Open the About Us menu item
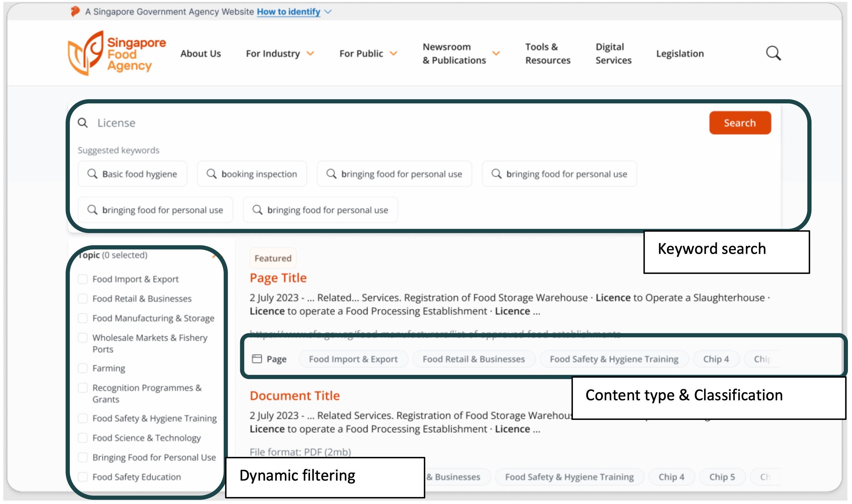 (x=201, y=54)
